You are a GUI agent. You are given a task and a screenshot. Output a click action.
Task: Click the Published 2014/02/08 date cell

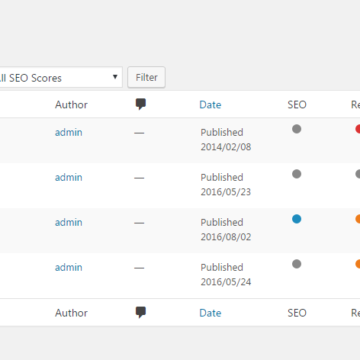(x=226, y=139)
